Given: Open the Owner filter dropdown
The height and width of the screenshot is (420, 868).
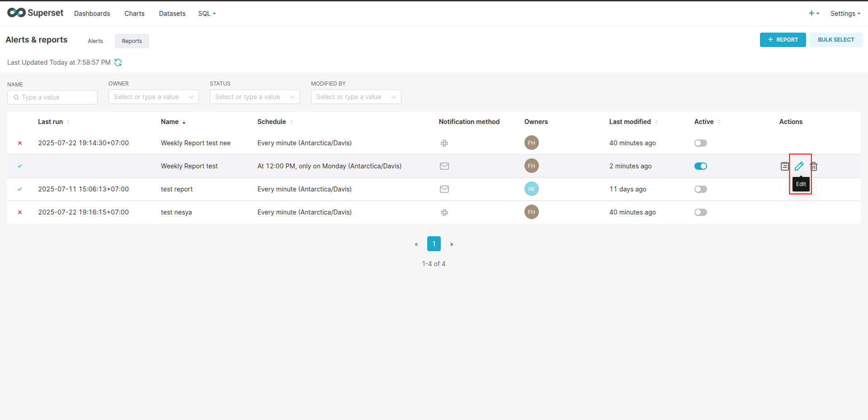Looking at the screenshot, I should pyautogui.click(x=153, y=97).
